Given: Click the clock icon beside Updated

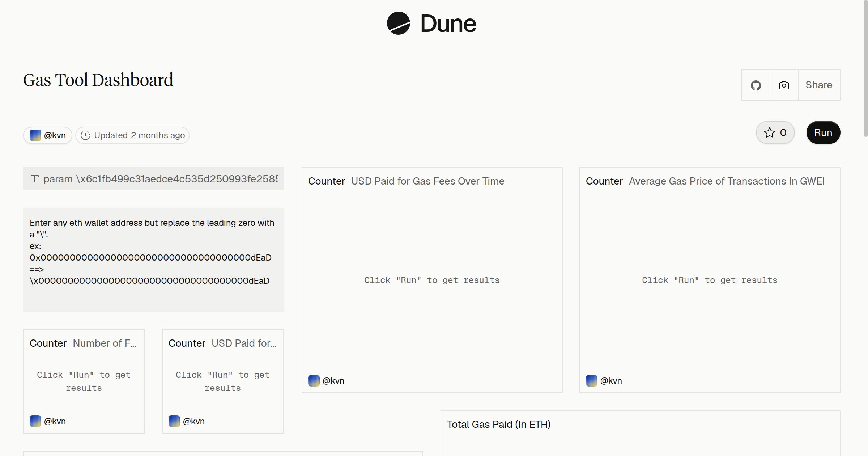Looking at the screenshot, I should pos(85,135).
